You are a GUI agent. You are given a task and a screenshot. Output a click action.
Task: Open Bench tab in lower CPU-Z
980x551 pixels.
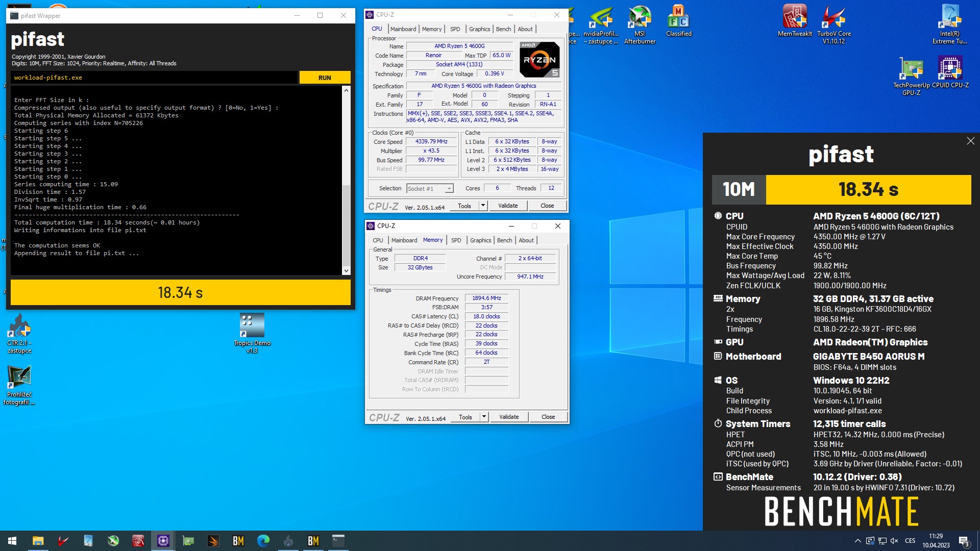pos(505,240)
